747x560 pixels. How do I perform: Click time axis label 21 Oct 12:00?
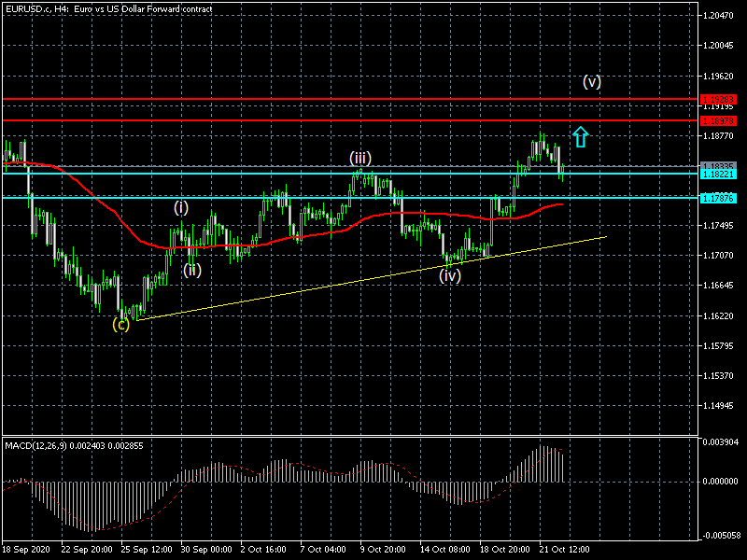565,549
